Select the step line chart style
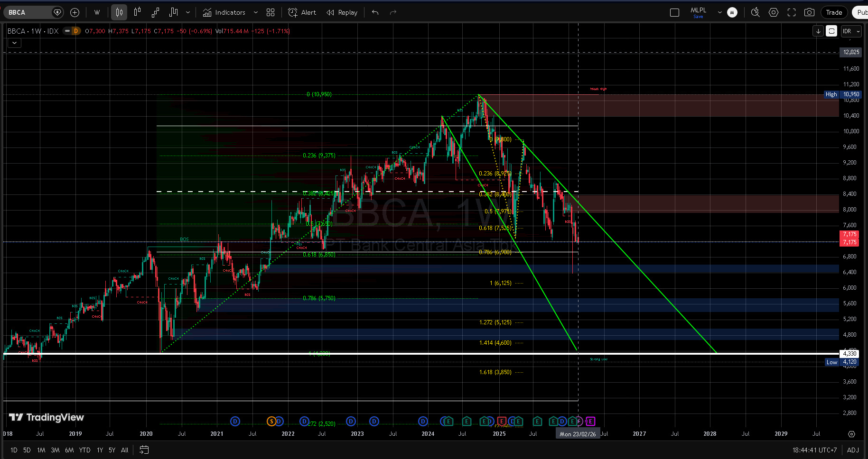The image size is (868, 459). tap(174, 12)
